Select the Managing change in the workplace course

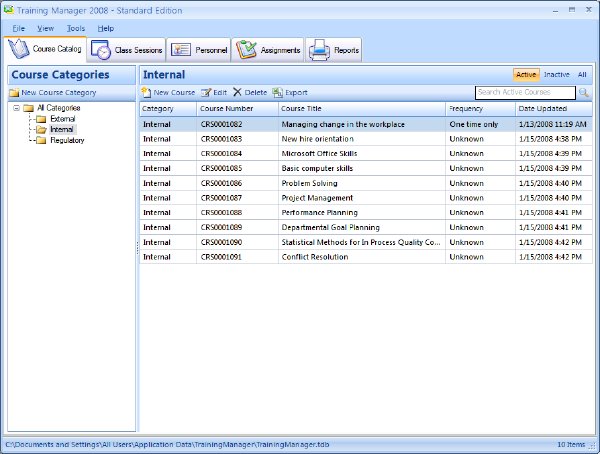click(x=366, y=124)
